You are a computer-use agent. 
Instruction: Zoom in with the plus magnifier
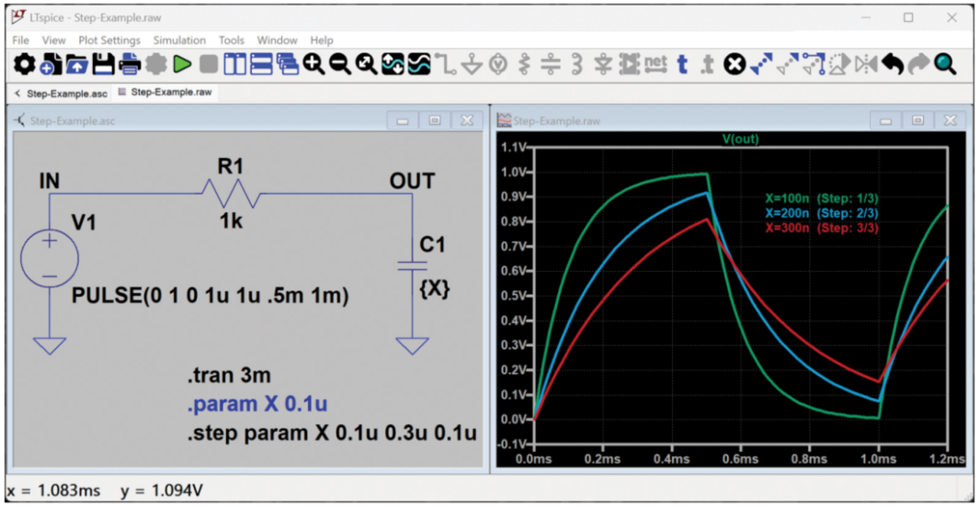pyautogui.click(x=313, y=63)
